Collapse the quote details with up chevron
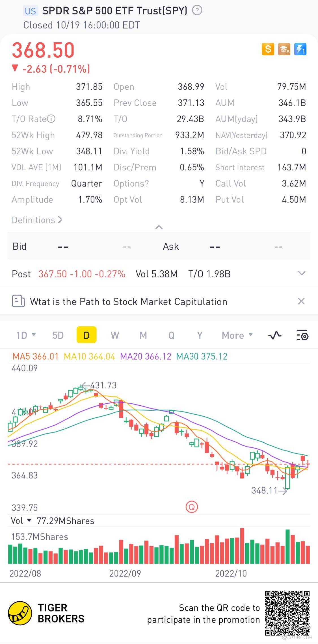 (x=159, y=227)
